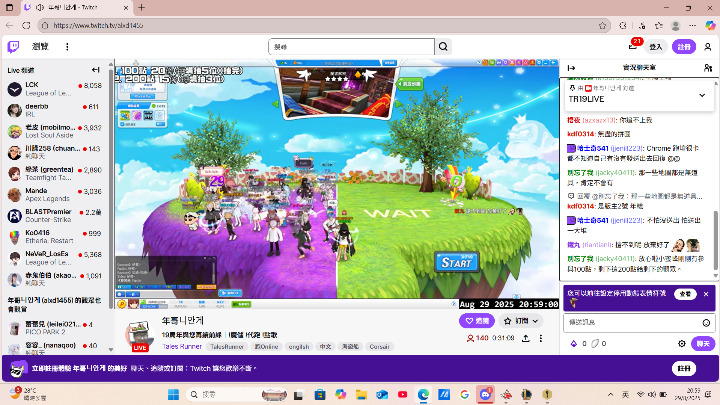Open the notifications inbox with red badge

(632, 46)
